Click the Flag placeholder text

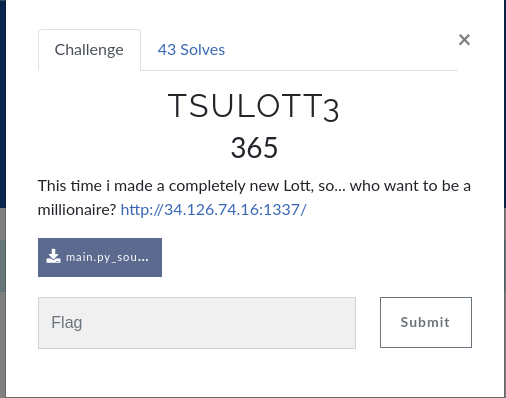(x=67, y=323)
